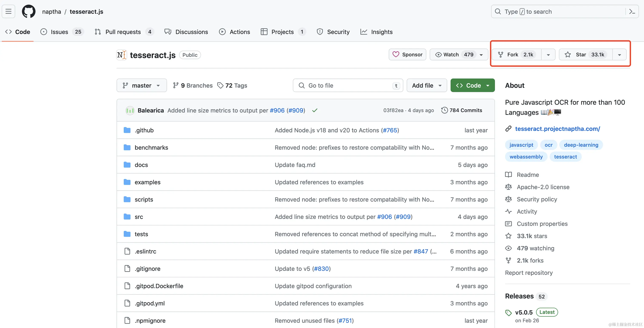Click the 72 Tags tag icon
The image size is (644, 328).
click(220, 85)
